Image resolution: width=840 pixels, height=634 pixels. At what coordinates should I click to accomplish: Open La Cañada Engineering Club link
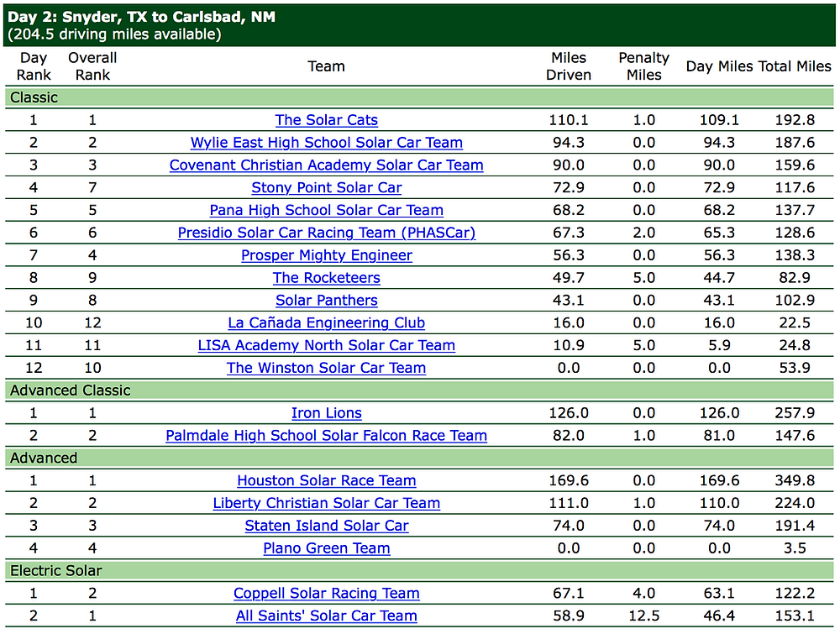pos(326,322)
